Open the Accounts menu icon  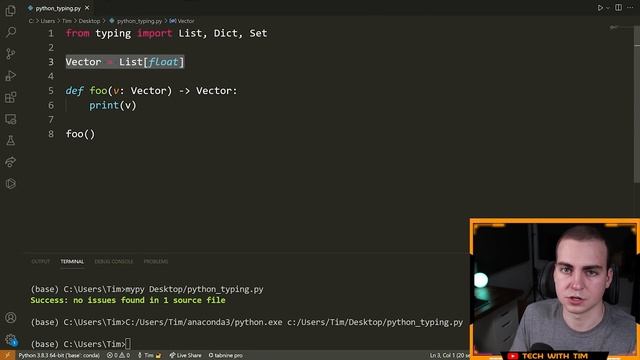tap(11, 318)
